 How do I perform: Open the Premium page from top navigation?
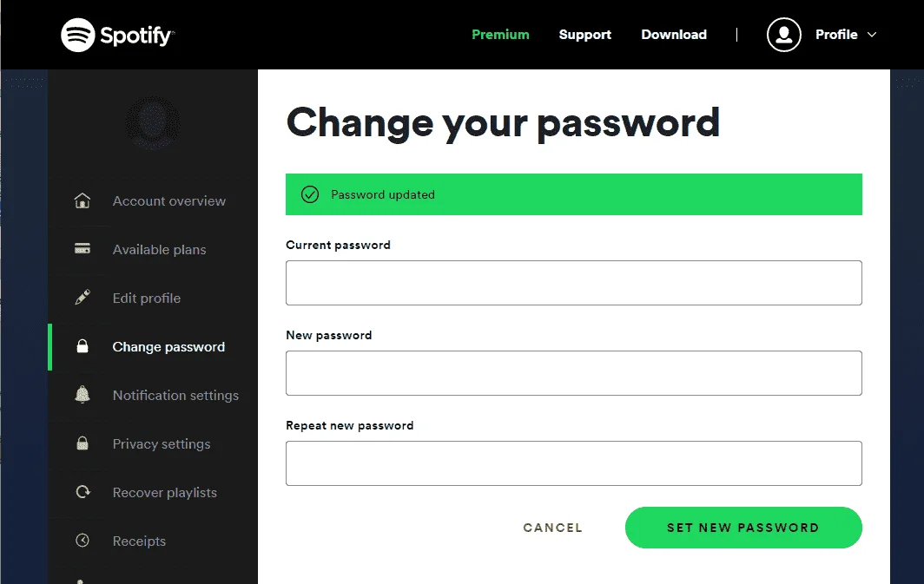point(500,35)
